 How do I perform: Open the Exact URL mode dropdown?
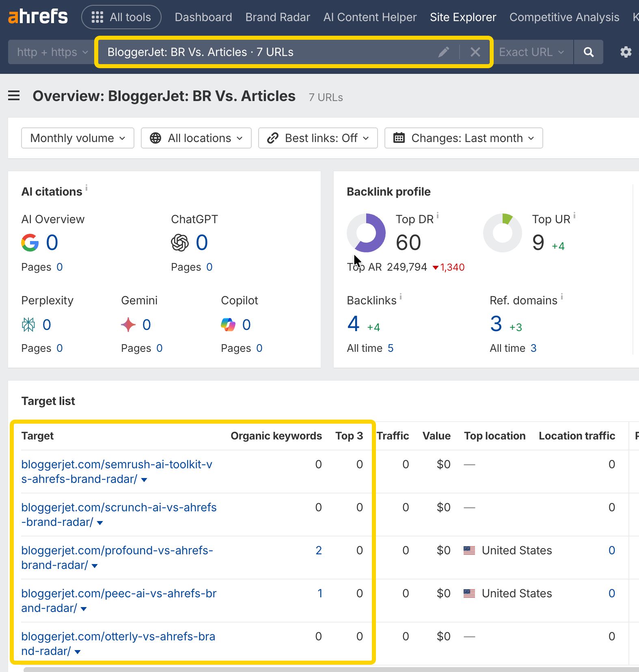[531, 52]
